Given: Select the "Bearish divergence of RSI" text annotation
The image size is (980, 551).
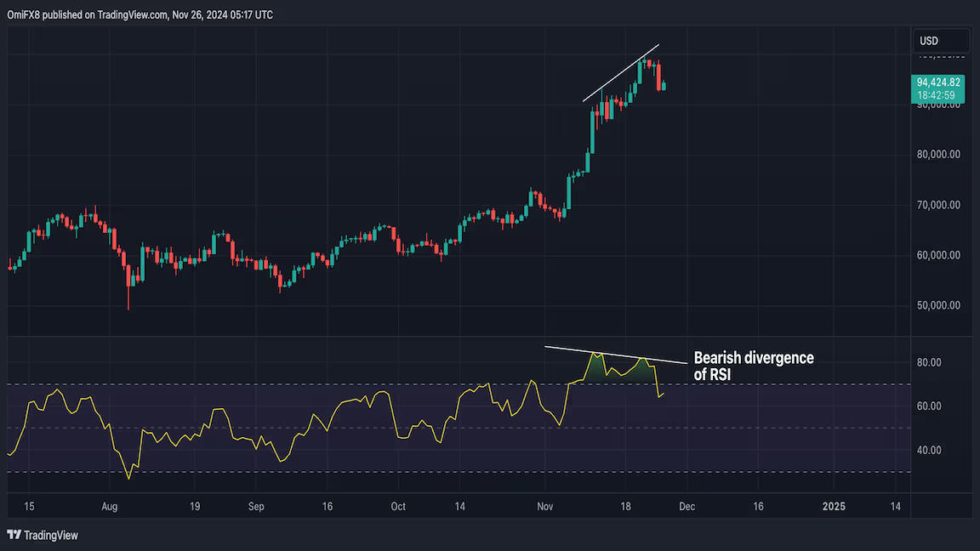Looking at the screenshot, I should [753, 366].
